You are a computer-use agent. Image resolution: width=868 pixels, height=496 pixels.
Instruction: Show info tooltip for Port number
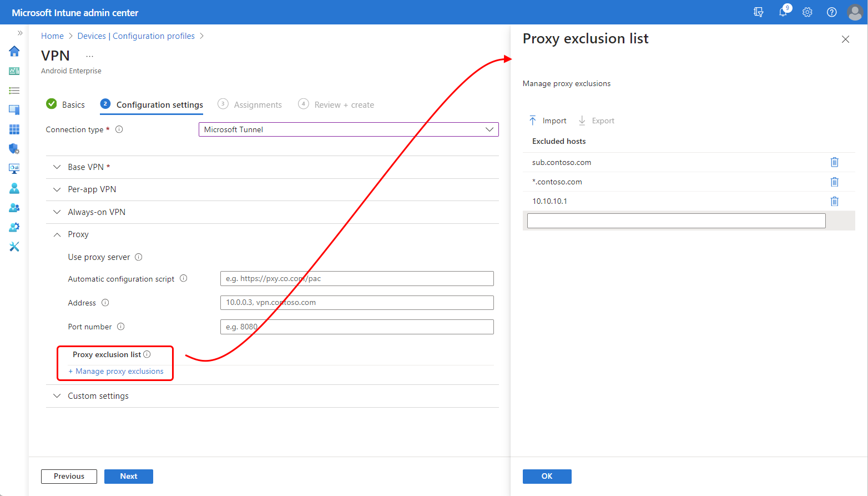(x=121, y=327)
